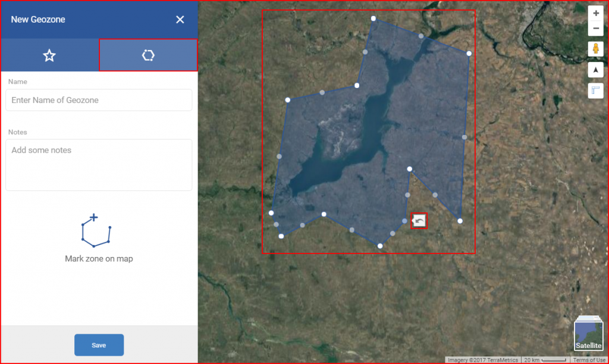Zoom in on the map
Screen dimensions: 609x364
click(596, 13)
